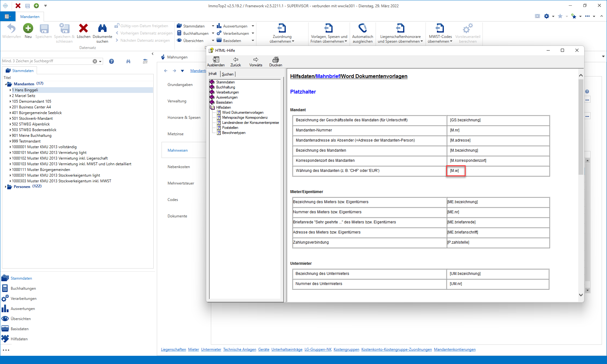The width and height of the screenshot is (607, 364).
Task: Open the Liegenschaften link at bottom
Action: 173,349
